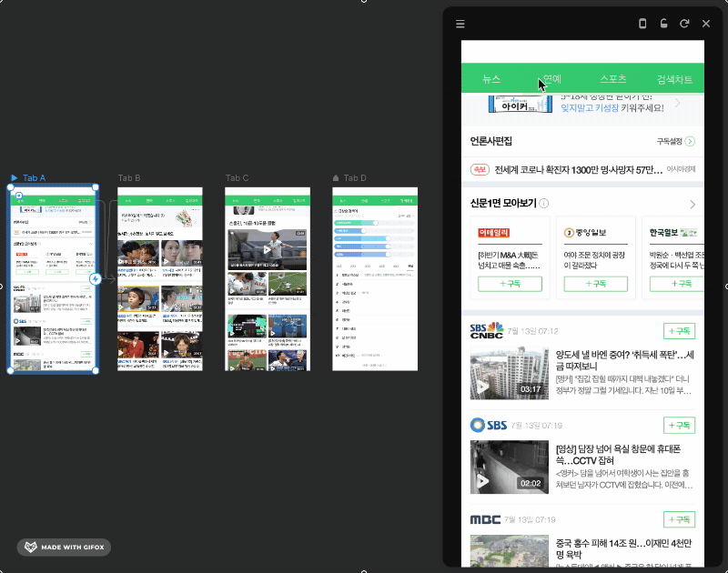Select the Tab D artboard thumbnail
The width and height of the screenshot is (728, 573).
[x=375, y=279]
